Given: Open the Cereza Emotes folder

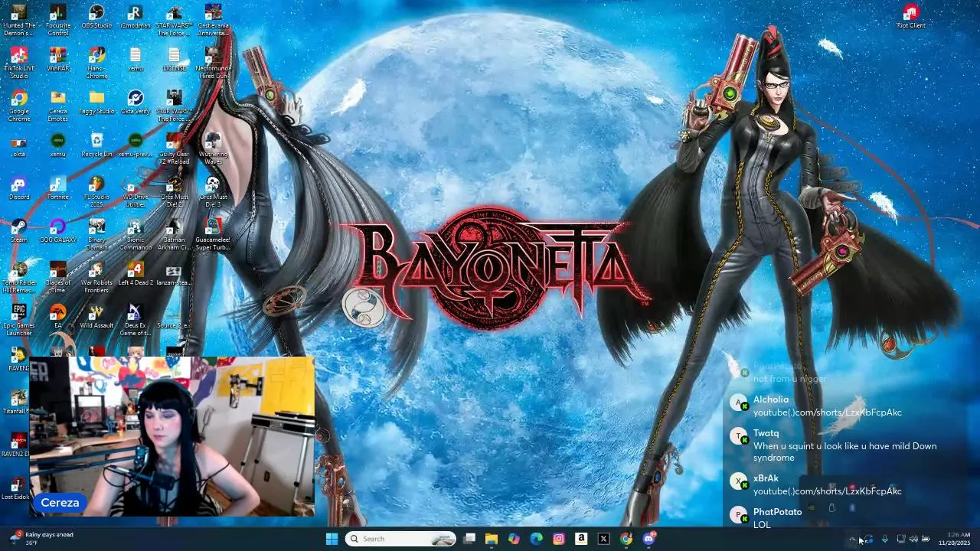Looking at the screenshot, I should [58, 106].
